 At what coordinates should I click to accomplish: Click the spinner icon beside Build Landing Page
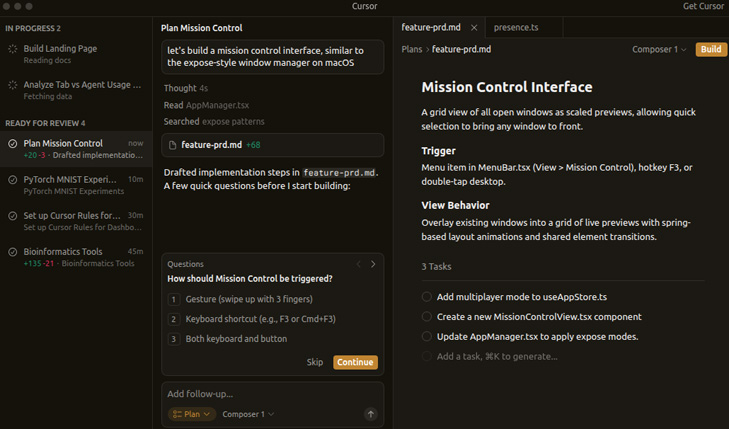pos(12,49)
